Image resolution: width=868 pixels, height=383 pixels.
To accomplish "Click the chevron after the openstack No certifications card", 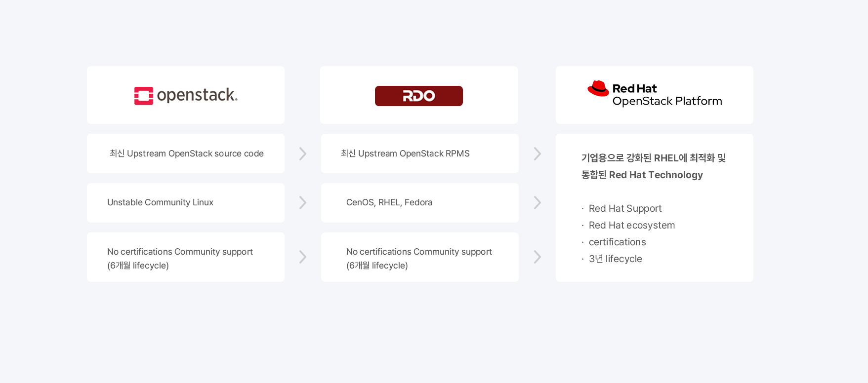I will (303, 257).
